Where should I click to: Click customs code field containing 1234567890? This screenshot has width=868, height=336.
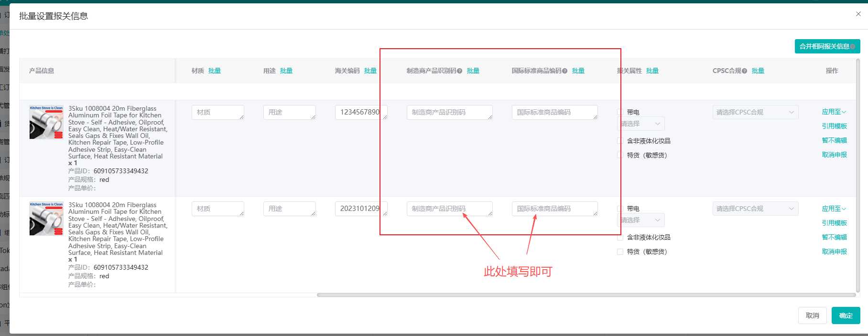[x=361, y=112]
